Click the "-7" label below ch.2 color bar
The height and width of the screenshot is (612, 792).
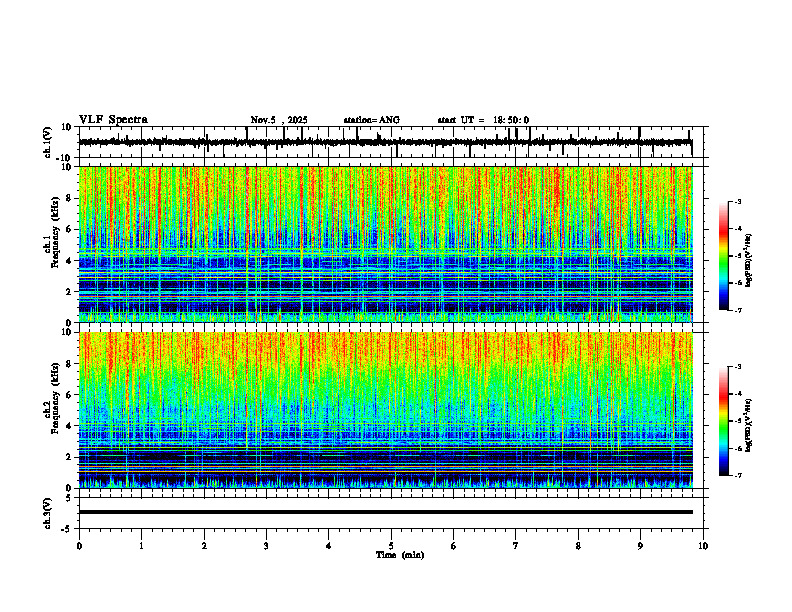737,475
